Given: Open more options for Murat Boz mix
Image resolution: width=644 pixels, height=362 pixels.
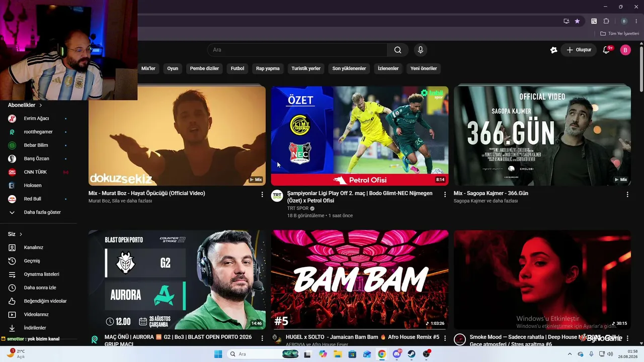Looking at the screenshot, I should point(262,194).
